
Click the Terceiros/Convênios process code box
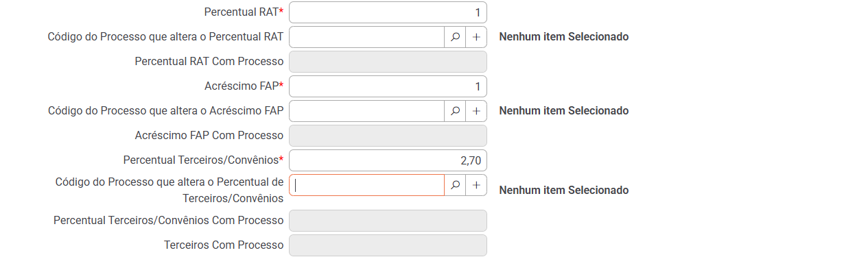(367, 185)
